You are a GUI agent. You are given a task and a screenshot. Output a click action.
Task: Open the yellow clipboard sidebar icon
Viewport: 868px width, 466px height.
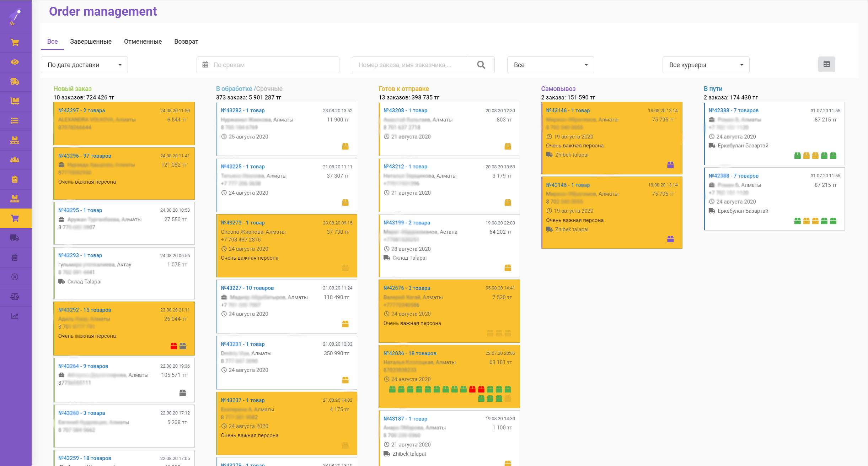pos(15,179)
